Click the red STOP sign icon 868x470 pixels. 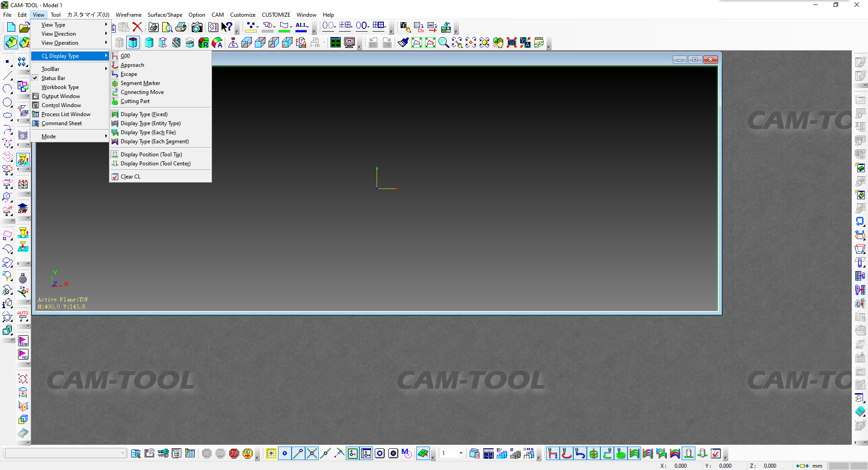pos(234,453)
